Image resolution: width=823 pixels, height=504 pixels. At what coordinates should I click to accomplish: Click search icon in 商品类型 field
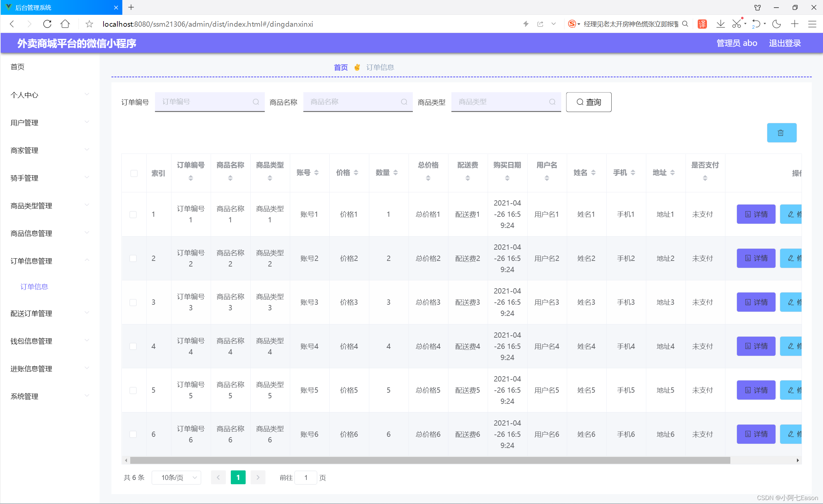click(552, 102)
